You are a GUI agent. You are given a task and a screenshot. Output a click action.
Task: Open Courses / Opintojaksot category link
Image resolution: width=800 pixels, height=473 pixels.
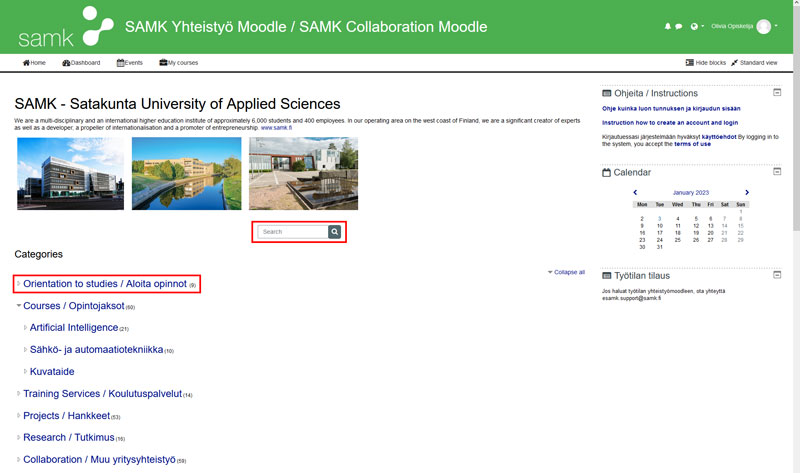click(73, 306)
